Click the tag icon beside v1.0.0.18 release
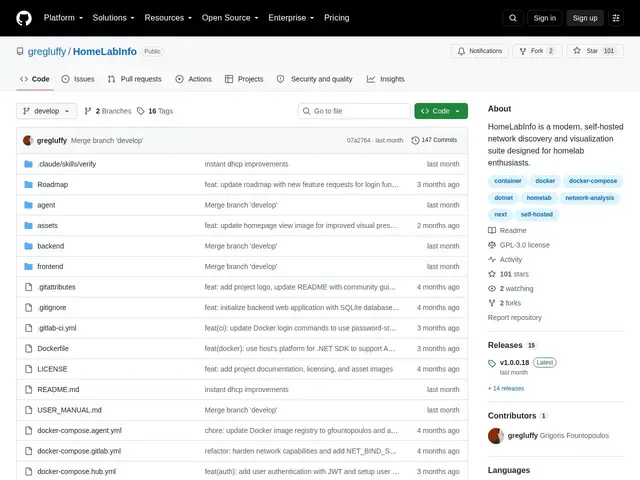640x480 pixels. pyautogui.click(x=492, y=363)
